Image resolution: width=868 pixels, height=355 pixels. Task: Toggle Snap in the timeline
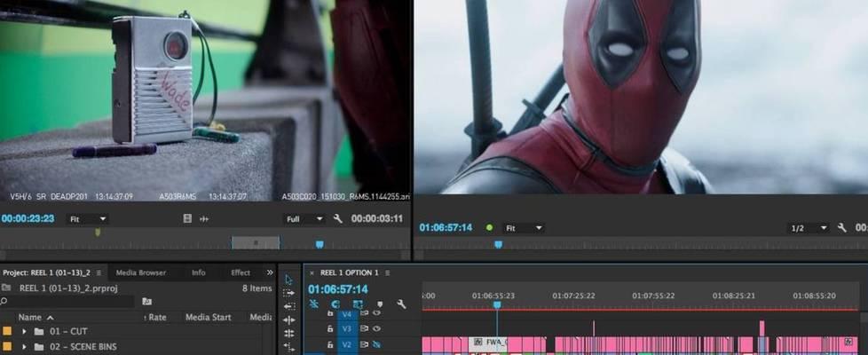[x=335, y=304]
